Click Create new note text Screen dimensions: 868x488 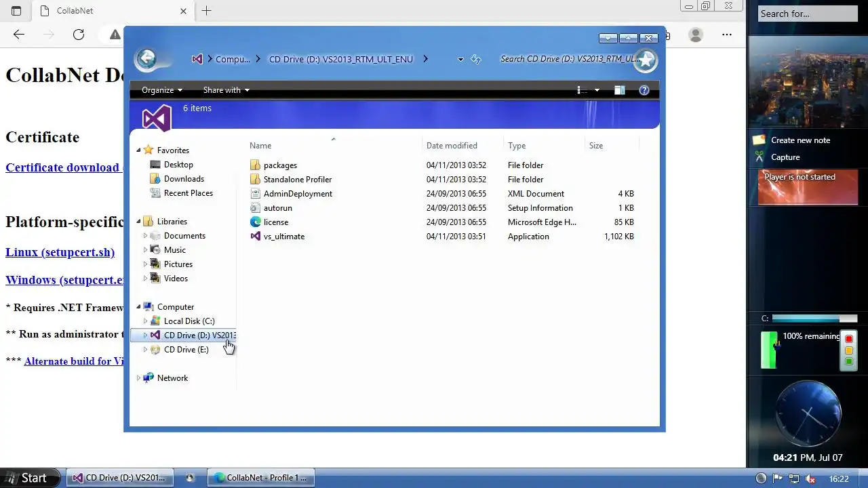(800, 140)
